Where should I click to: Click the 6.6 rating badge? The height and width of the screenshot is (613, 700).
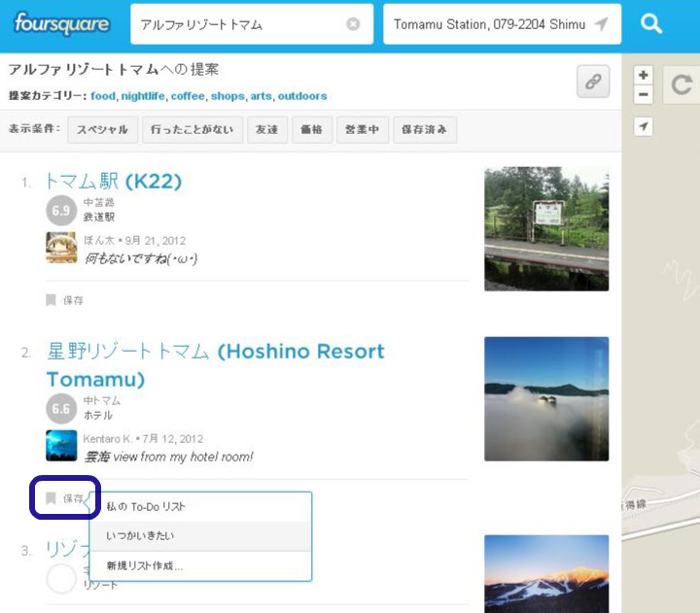(x=61, y=409)
